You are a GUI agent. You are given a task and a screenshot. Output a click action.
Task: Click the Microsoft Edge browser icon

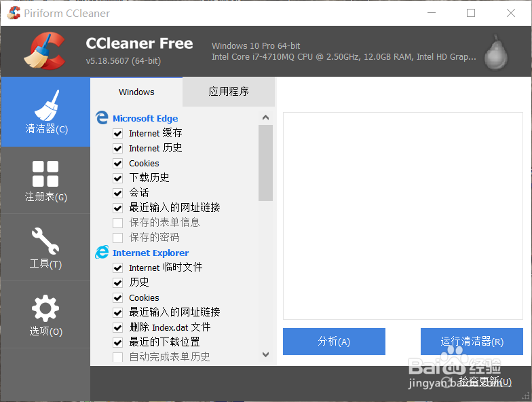[x=102, y=117]
